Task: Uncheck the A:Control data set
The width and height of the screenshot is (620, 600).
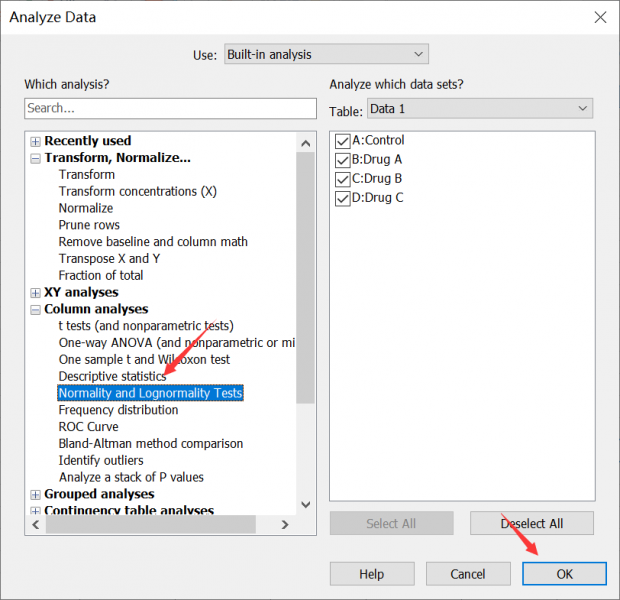Action: (x=343, y=141)
